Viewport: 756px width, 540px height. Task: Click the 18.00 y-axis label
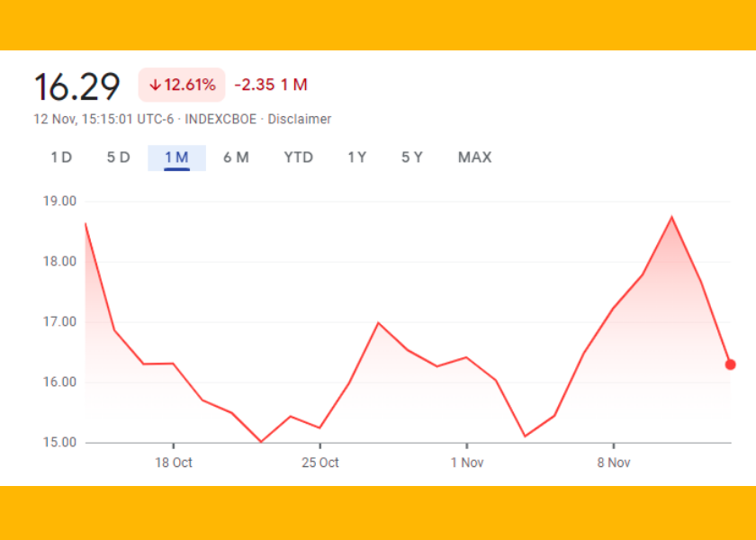click(59, 261)
